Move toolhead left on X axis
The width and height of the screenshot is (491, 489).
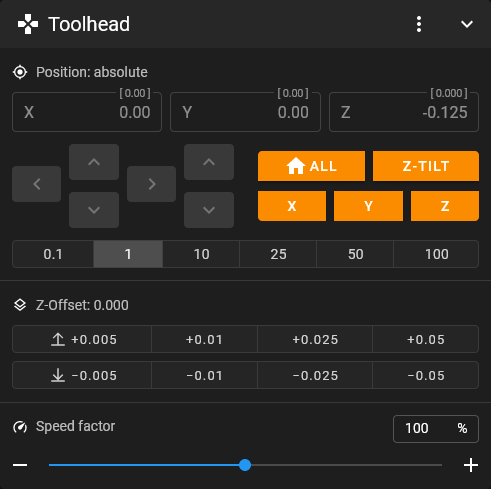(37, 184)
